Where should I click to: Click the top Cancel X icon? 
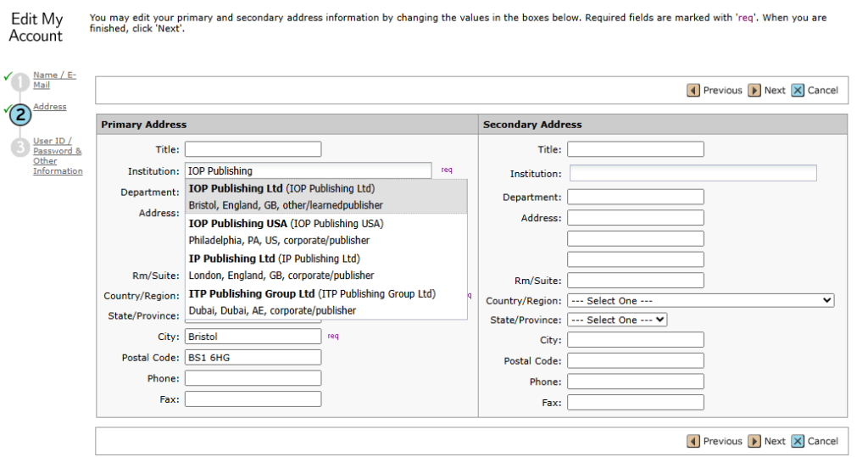pyautogui.click(x=797, y=90)
